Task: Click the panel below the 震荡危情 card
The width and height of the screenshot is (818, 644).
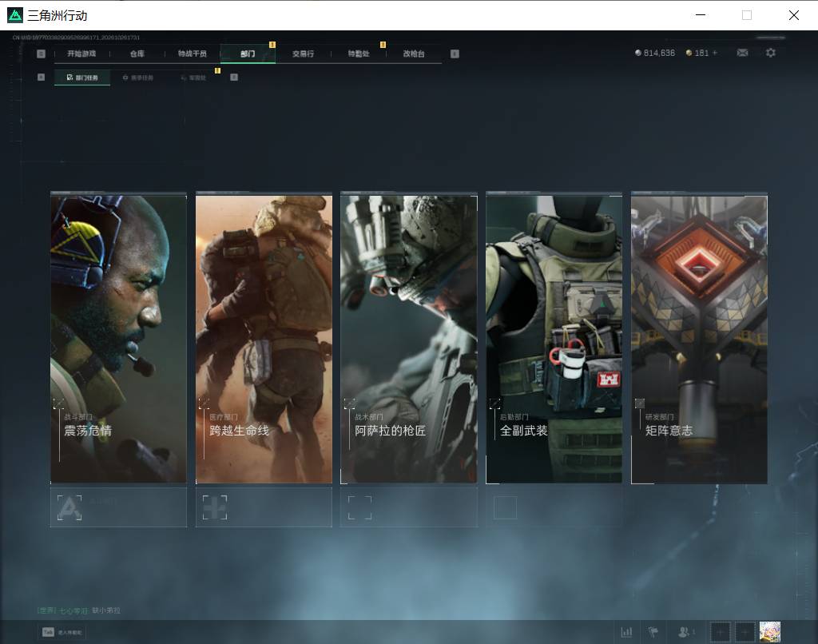Action: click(x=118, y=507)
